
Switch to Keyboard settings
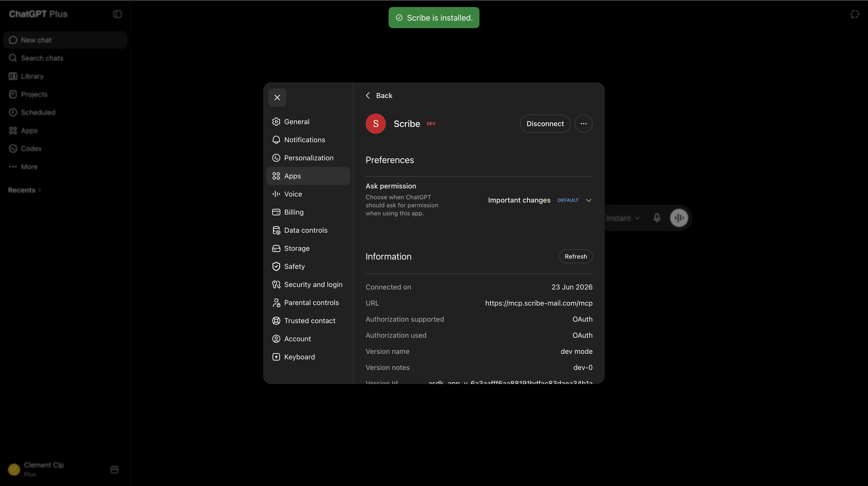pos(308,357)
